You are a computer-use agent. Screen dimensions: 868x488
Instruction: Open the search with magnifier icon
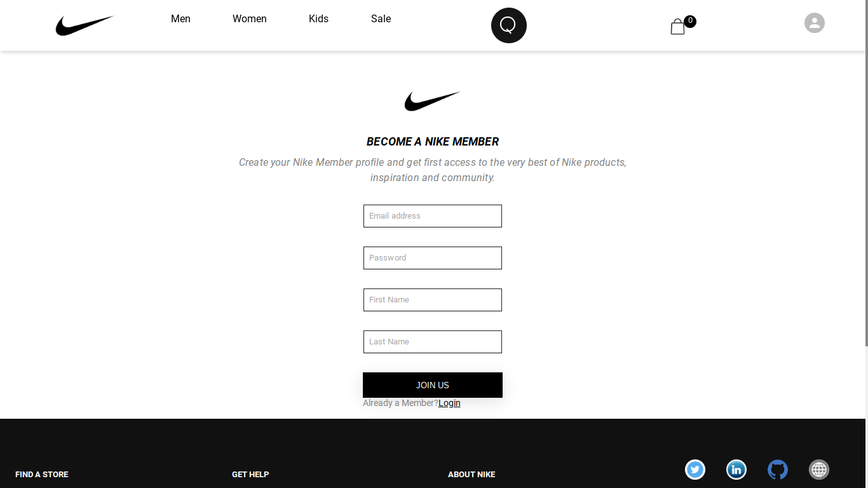coord(509,25)
